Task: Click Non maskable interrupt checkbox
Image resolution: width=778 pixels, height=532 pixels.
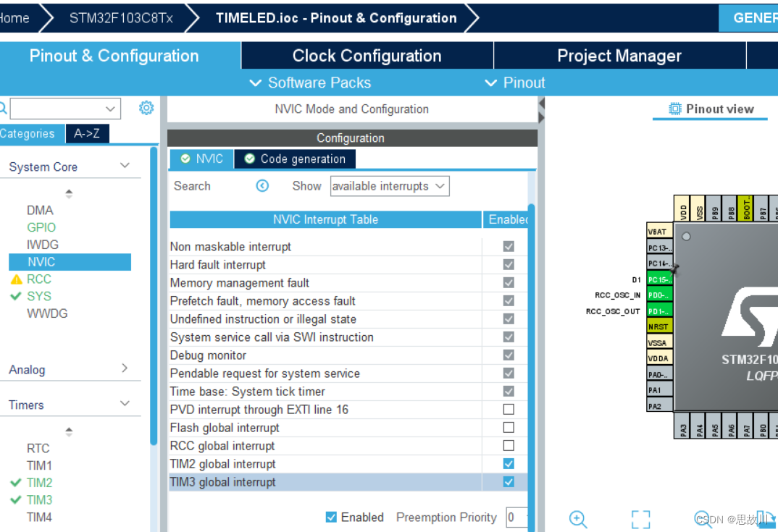Action: click(509, 246)
